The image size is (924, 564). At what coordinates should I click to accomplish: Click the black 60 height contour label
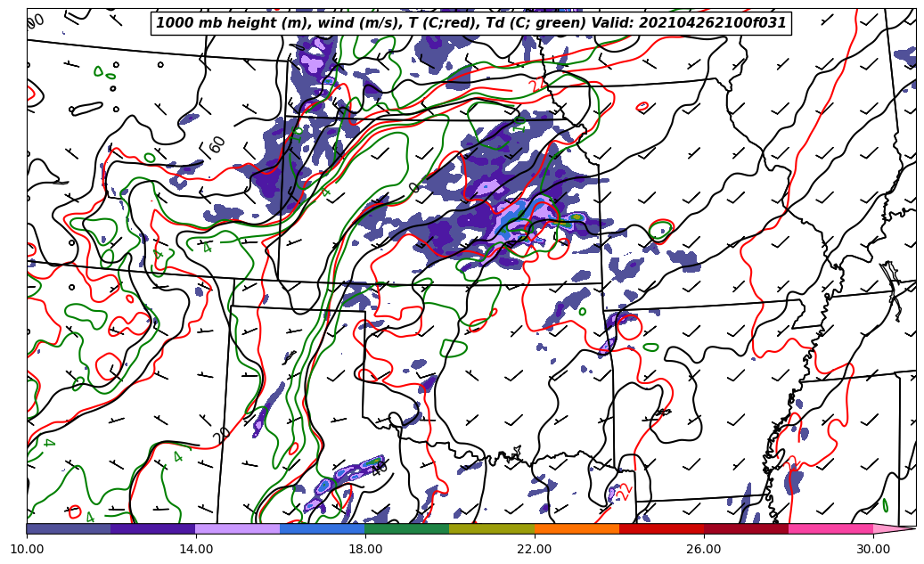point(217,144)
